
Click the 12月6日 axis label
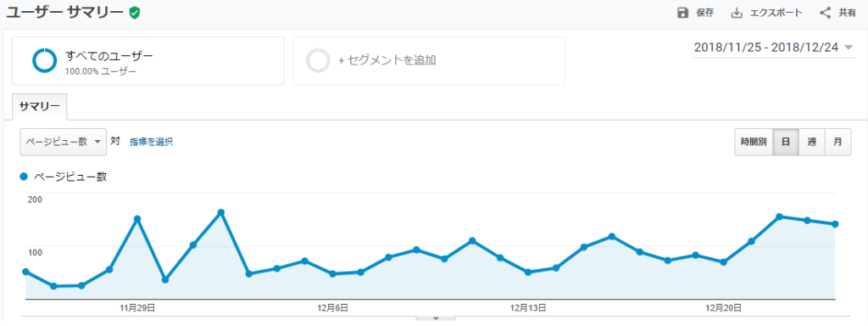(x=332, y=307)
